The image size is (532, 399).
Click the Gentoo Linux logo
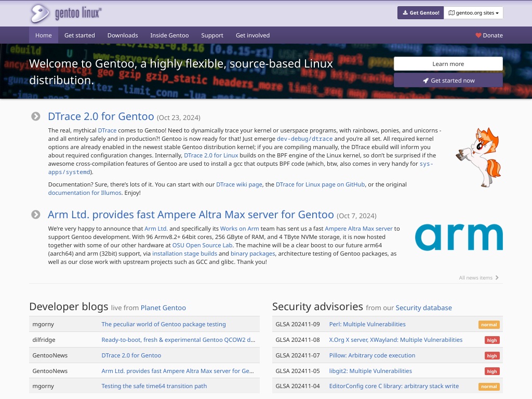tap(66, 14)
